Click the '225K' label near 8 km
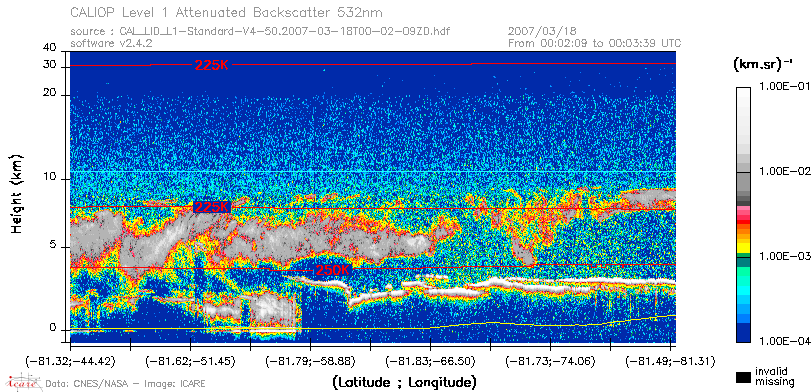Image resolution: width=811 pixels, height=392 pixels. pos(211,207)
